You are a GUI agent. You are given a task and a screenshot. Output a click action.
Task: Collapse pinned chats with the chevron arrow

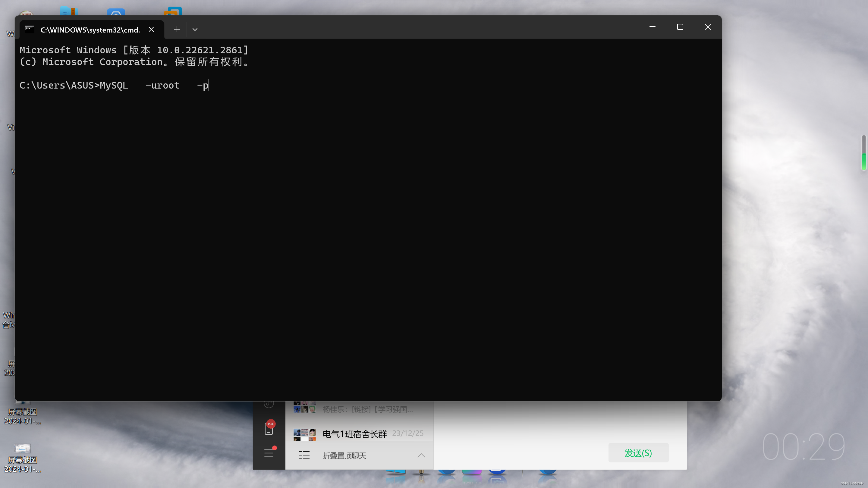(x=421, y=455)
